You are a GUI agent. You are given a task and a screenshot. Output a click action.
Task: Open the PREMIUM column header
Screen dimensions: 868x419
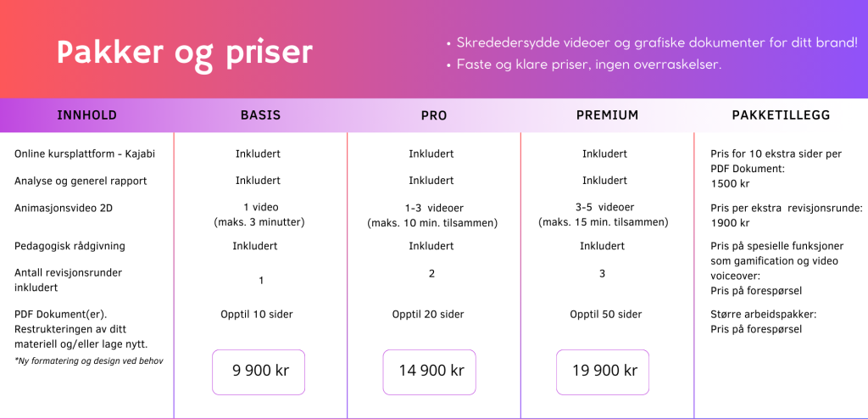click(x=607, y=115)
